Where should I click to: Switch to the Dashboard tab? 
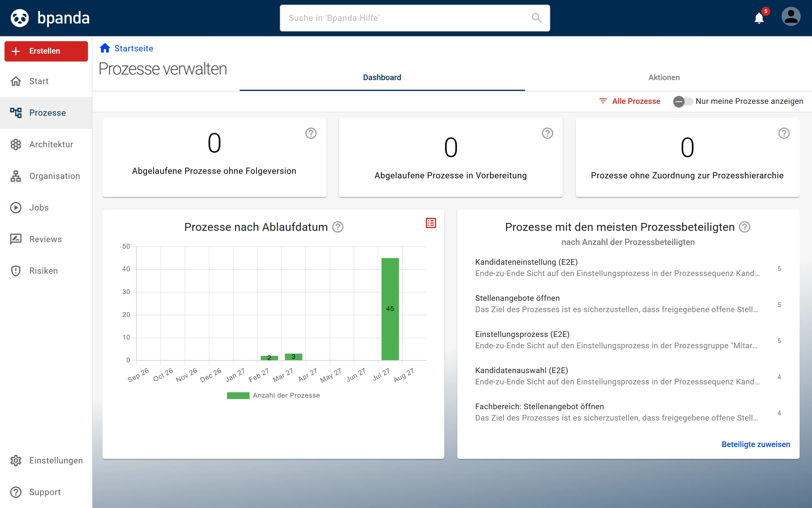(382, 78)
